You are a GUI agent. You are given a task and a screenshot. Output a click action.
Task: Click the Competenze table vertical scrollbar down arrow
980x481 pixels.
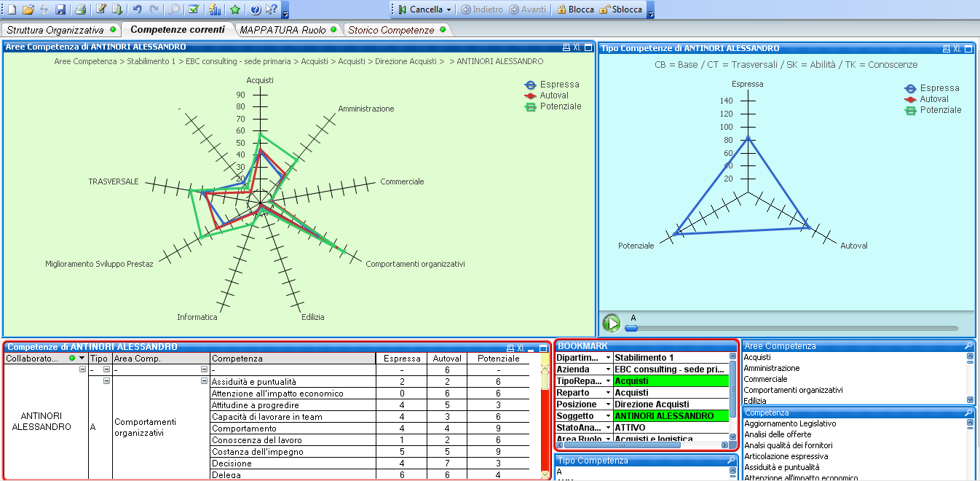pyautogui.click(x=545, y=475)
